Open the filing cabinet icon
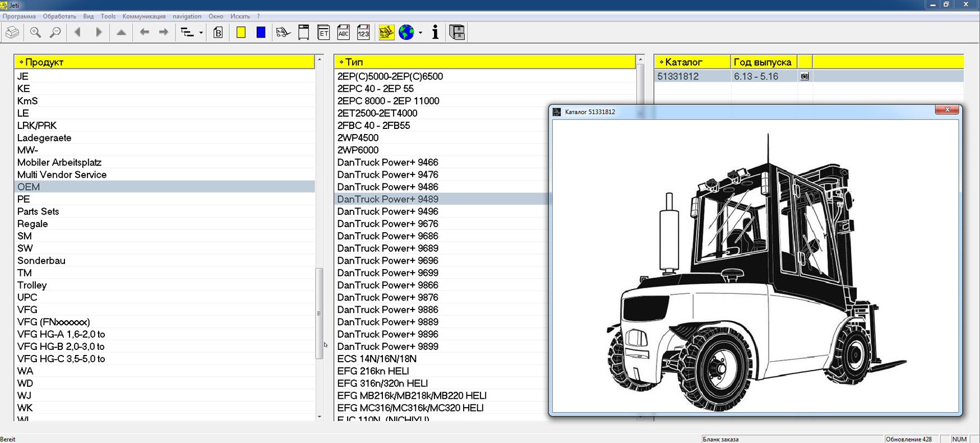The image size is (980, 443). point(457,33)
